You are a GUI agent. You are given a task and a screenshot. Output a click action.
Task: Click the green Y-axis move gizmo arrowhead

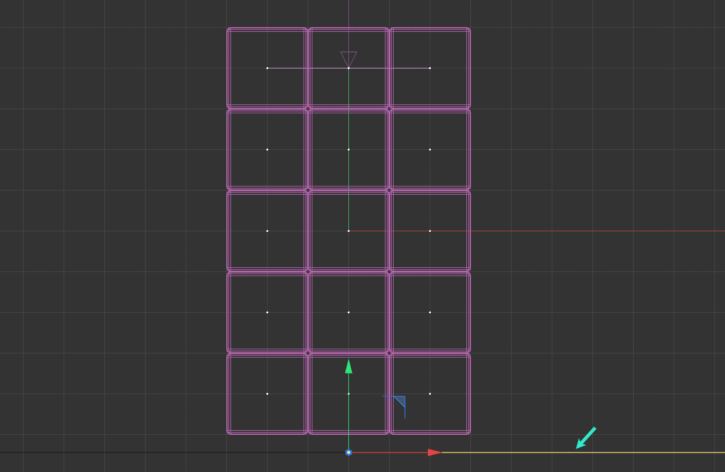pyautogui.click(x=348, y=367)
